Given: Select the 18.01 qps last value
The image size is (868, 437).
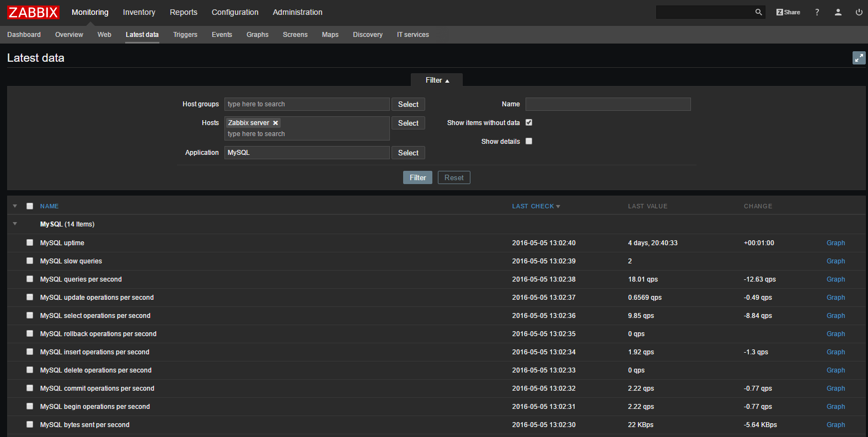Looking at the screenshot, I should click(x=643, y=279).
